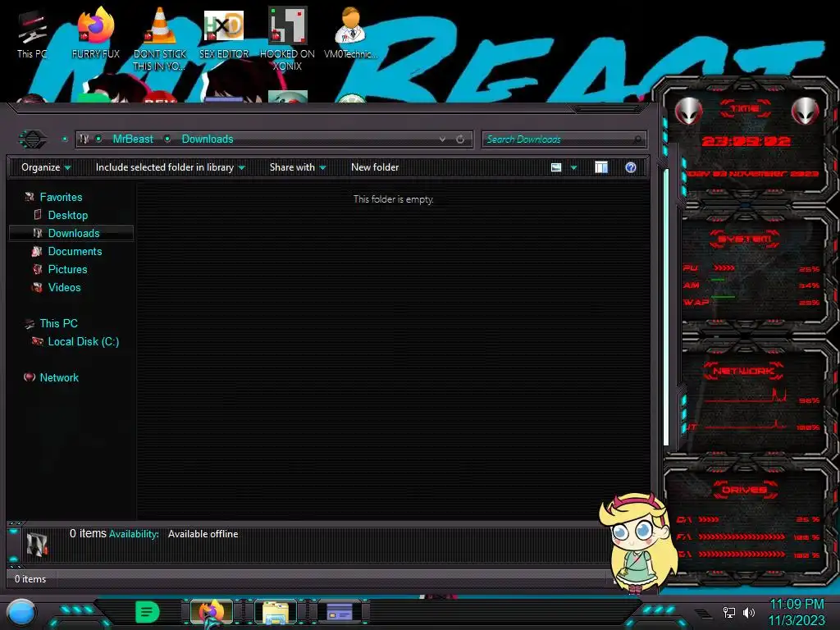840x630 pixels.
Task: Select Videos in the navigation pane
Action: pyautogui.click(x=64, y=288)
